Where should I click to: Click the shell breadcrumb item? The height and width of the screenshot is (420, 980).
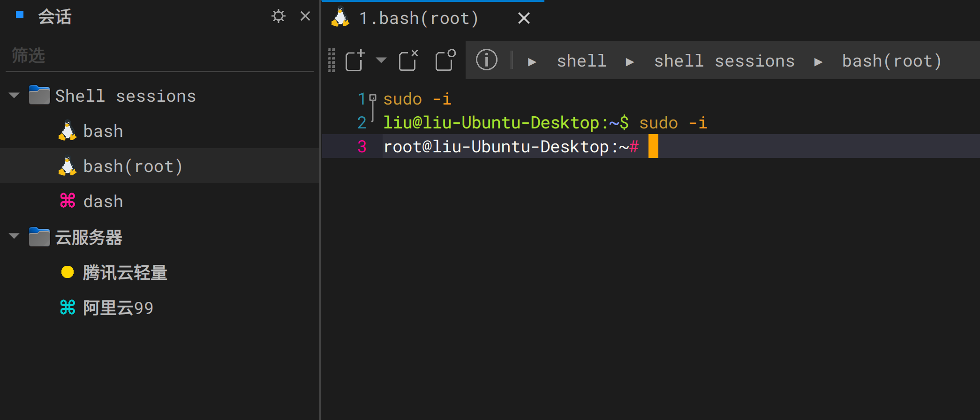[x=581, y=61]
